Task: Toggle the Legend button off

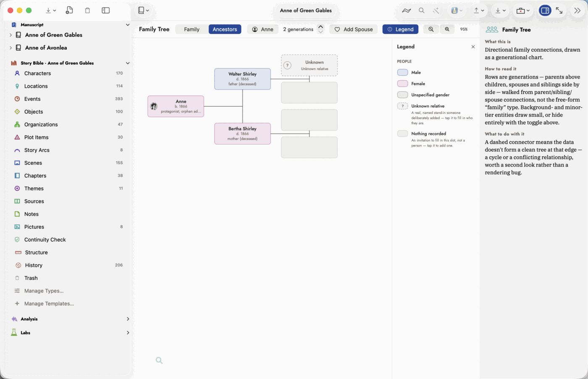Action: pos(400,29)
